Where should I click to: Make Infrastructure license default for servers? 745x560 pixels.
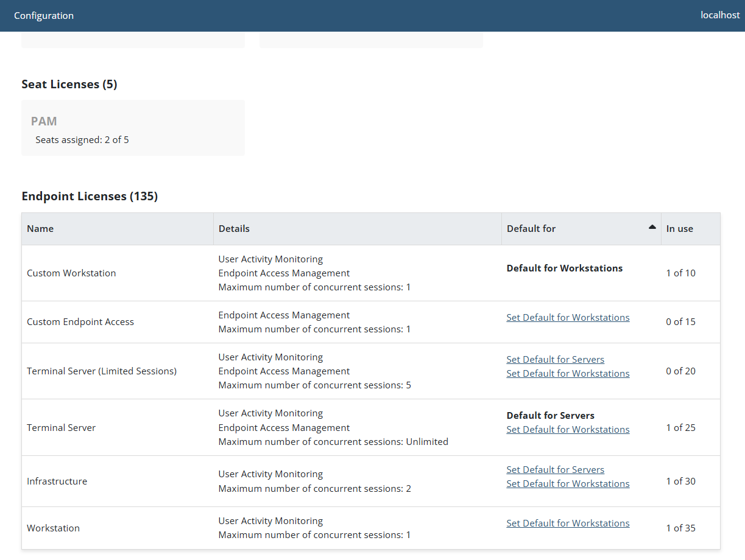(x=555, y=470)
